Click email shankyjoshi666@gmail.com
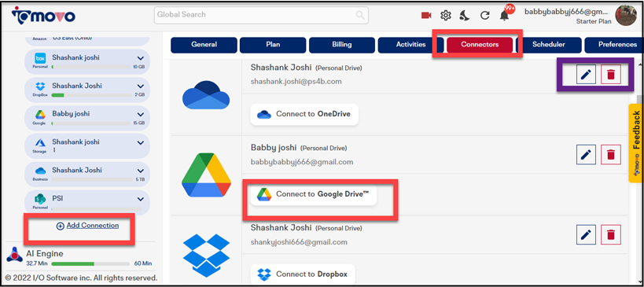The height and width of the screenshot is (287, 644). pos(299,242)
